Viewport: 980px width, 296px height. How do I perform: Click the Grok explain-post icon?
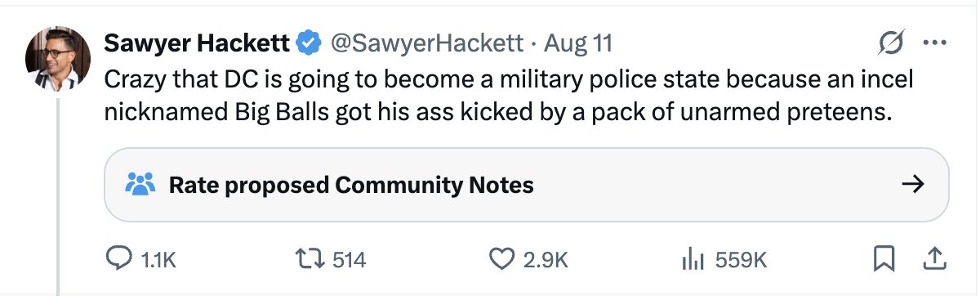[889, 43]
